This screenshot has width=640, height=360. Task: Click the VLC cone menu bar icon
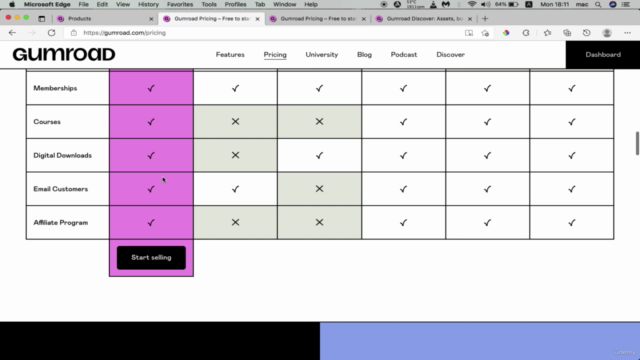point(433,4)
